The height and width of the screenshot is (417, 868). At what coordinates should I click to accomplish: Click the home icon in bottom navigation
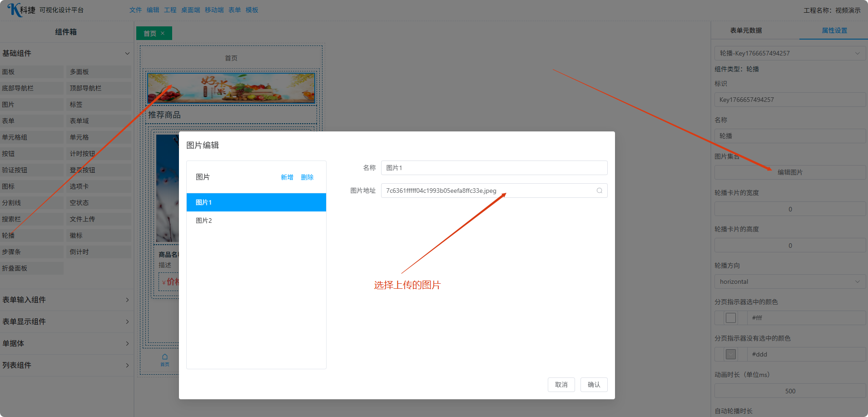[x=165, y=357]
